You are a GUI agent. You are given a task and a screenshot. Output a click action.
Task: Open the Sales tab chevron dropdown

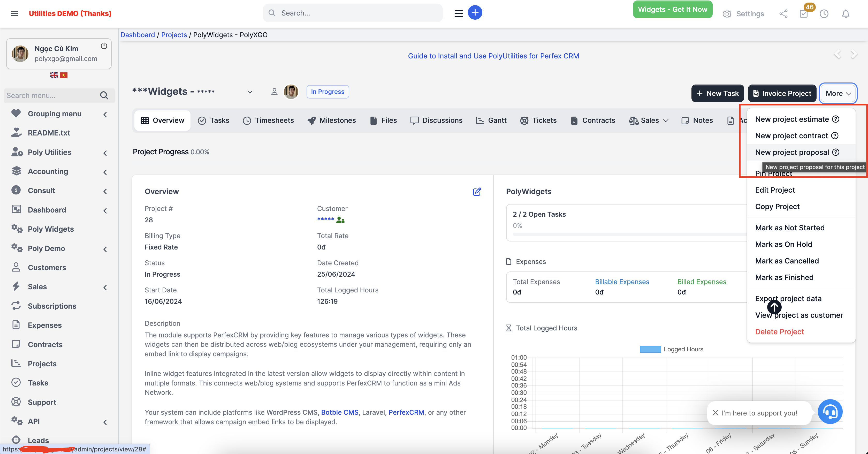666,120
